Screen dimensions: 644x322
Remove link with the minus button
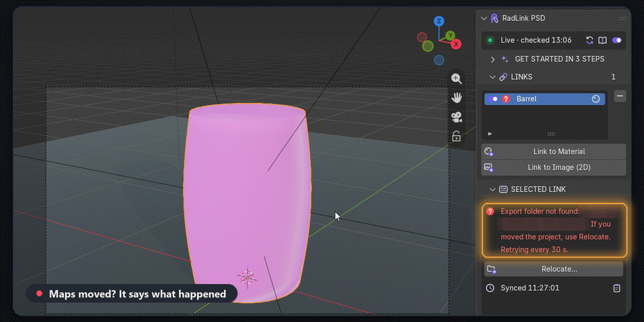[620, 96]
